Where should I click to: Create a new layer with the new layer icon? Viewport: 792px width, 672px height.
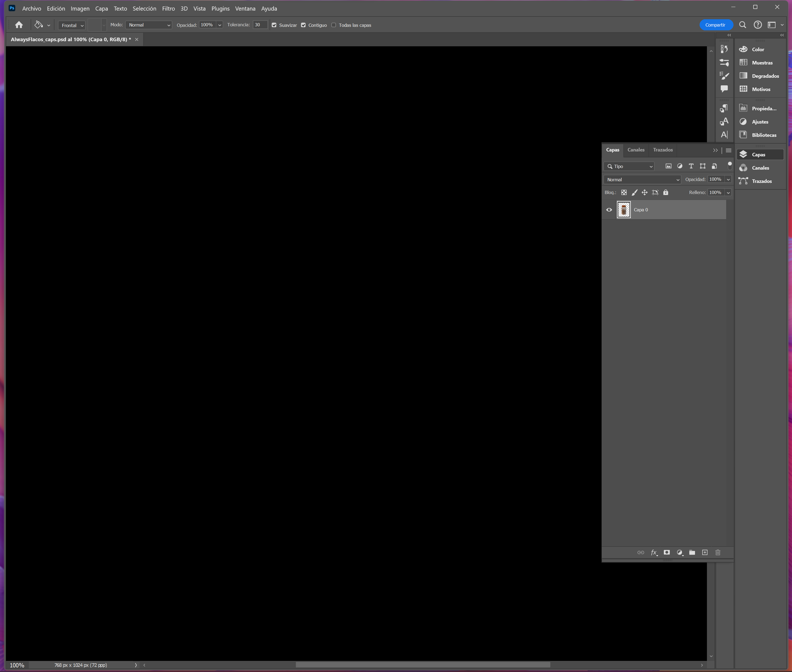tap(704, 553)
